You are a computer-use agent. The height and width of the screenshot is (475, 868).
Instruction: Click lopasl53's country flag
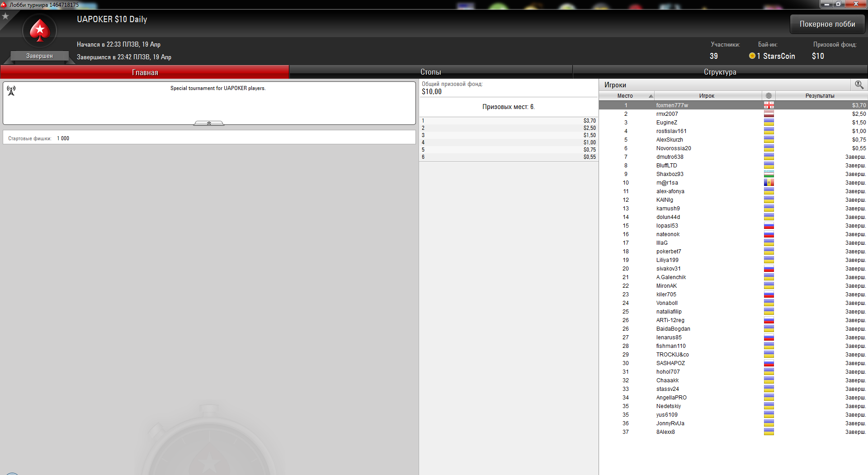769,225
